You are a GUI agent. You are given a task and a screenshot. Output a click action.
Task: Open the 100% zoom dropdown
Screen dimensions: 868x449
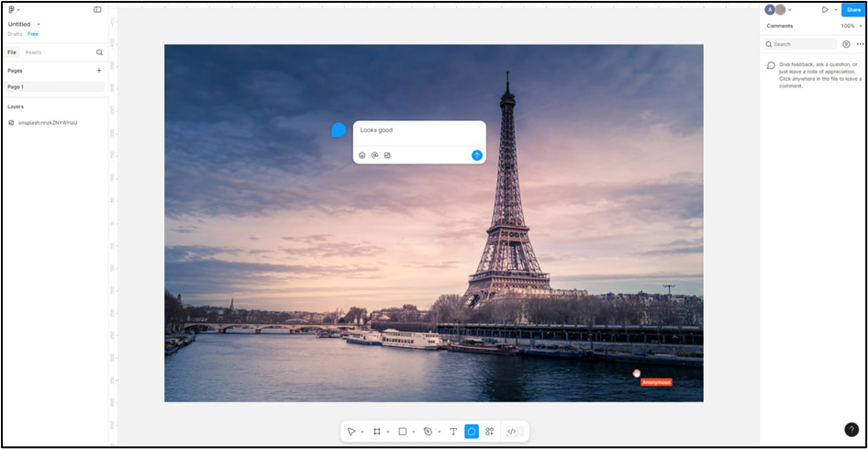coord(851,26)
